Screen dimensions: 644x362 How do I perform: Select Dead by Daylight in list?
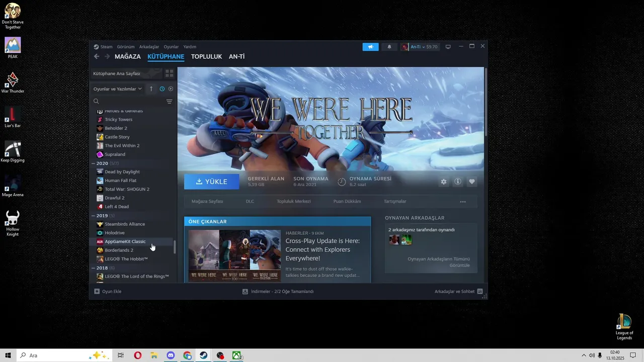pyautogui.click(x=122, y=172)
